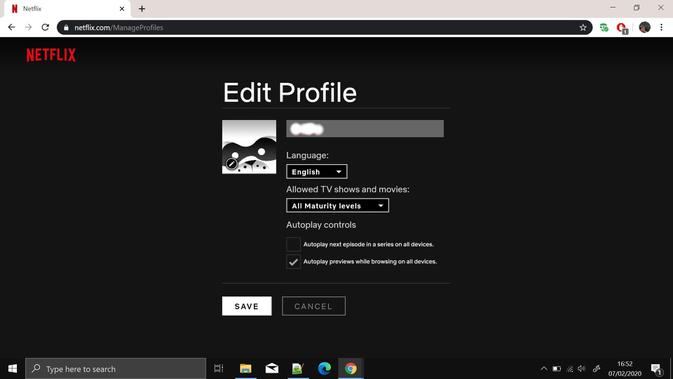Open the Language dropdown set to English
The height and width of the screenshot is (379, 673).
pyautogui.click(x=317, y=172)
